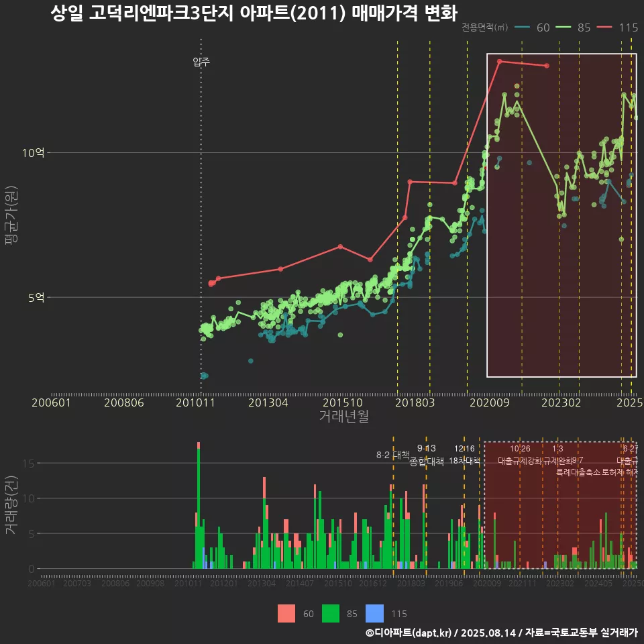The image size is (644, 644).
Task: Click '200703' on the volume chart x-axis
Action: 77,583
